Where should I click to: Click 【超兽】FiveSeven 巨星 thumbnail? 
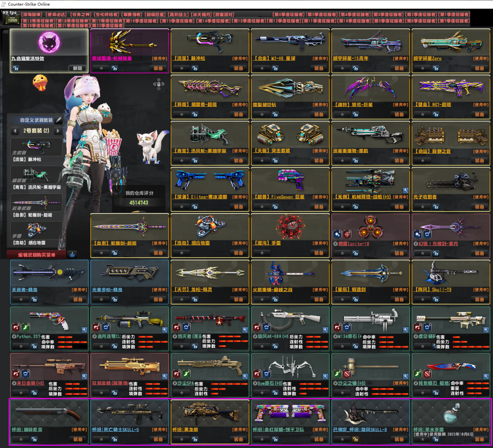click(290, 179)
